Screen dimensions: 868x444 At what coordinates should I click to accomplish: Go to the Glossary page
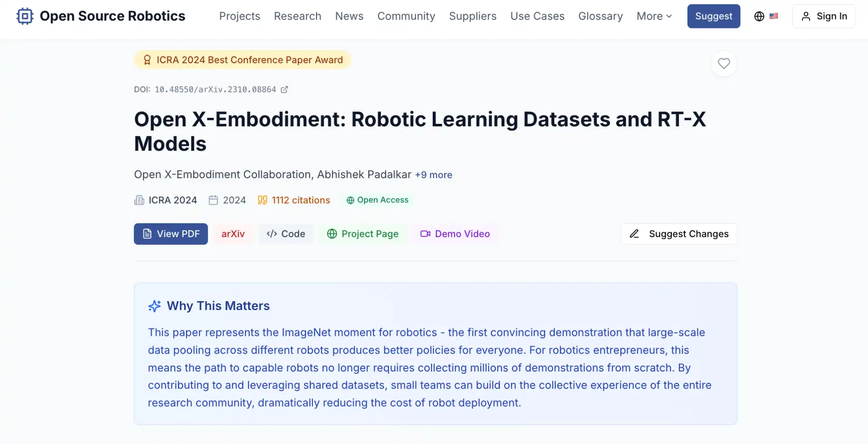point(601,16)
